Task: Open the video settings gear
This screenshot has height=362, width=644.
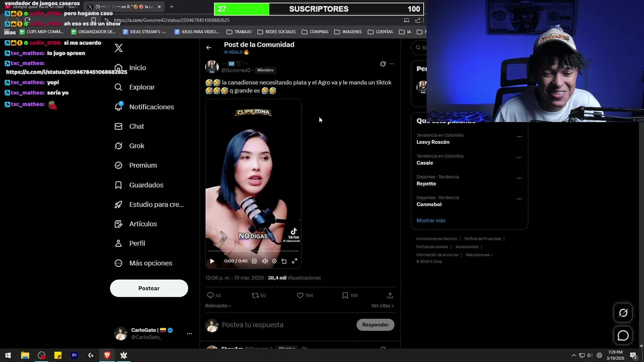Action: 274,261
